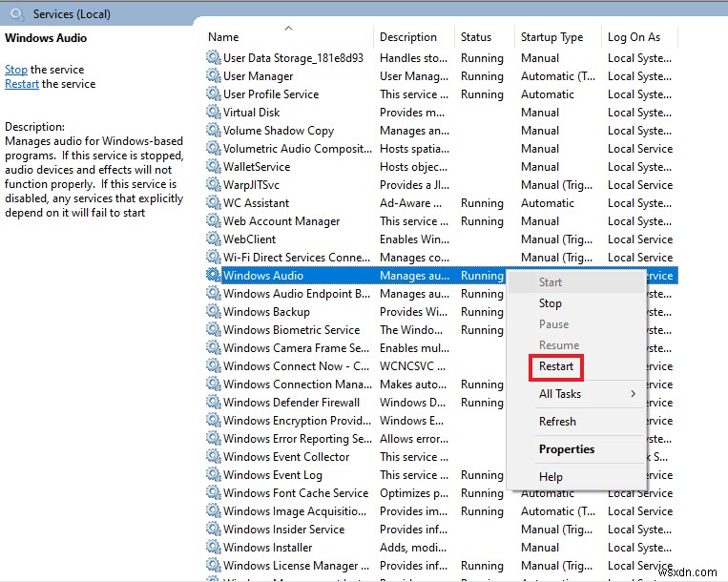Select the Web Account Manager service icon

pyautogui.click(x=213, y=220)
